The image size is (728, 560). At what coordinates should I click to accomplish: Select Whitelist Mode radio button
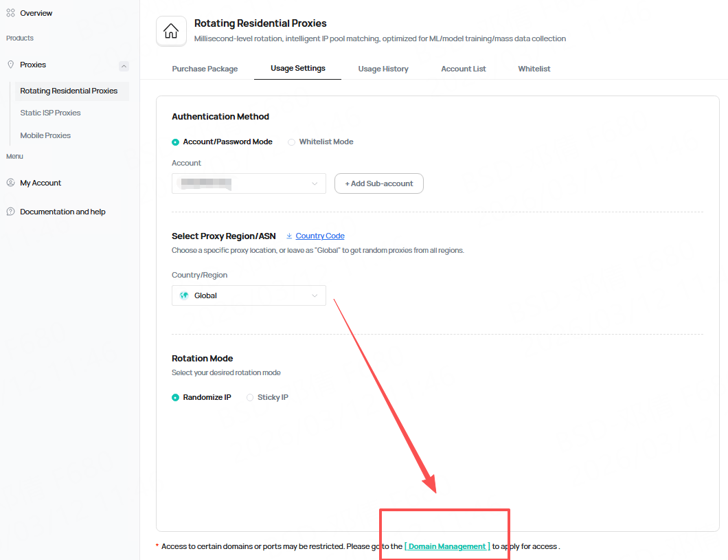tap(292, 142)
